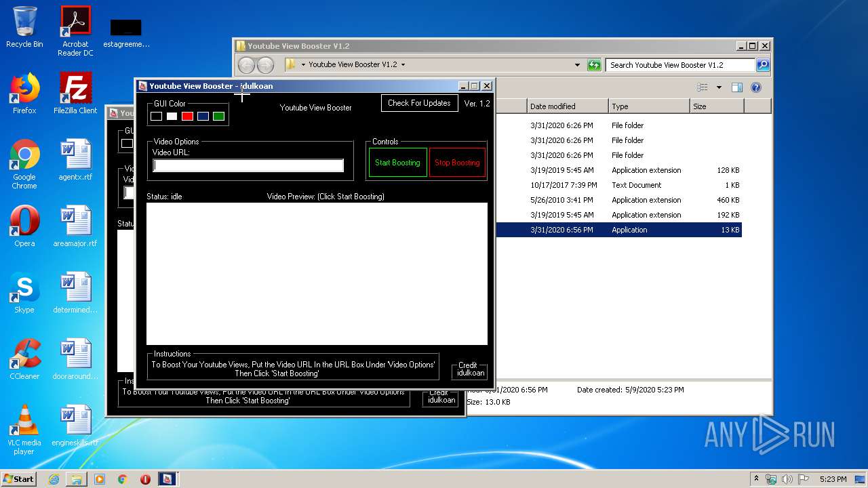
Task: Toggle the Explorer preview pane icon
Action: [737, 87]
